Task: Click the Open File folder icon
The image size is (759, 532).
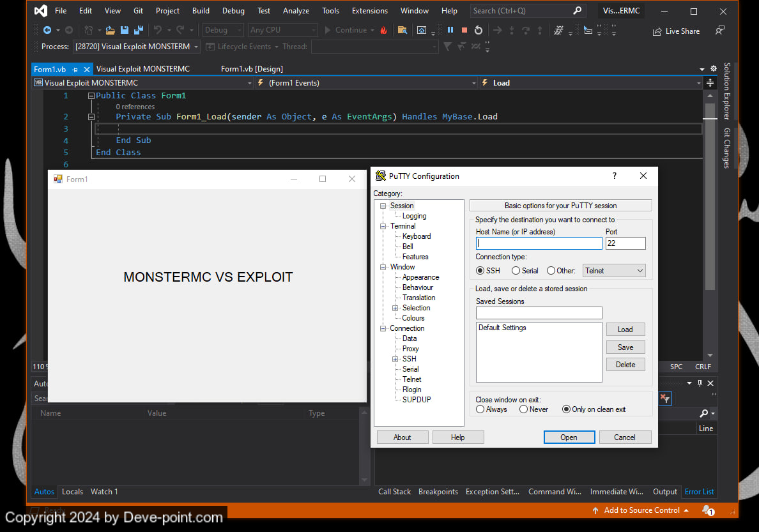Action: click(110, 30)
